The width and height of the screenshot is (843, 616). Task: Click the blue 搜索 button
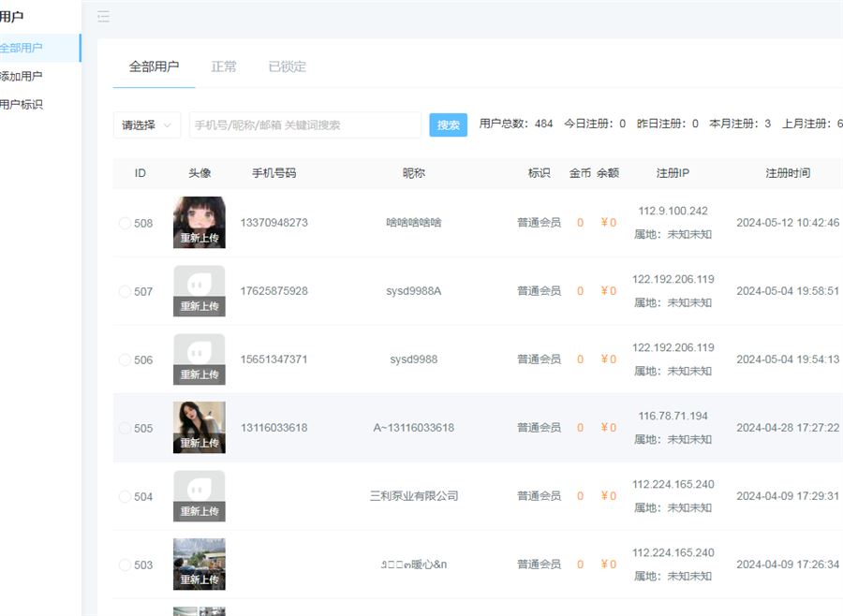[x=448, y=125]
